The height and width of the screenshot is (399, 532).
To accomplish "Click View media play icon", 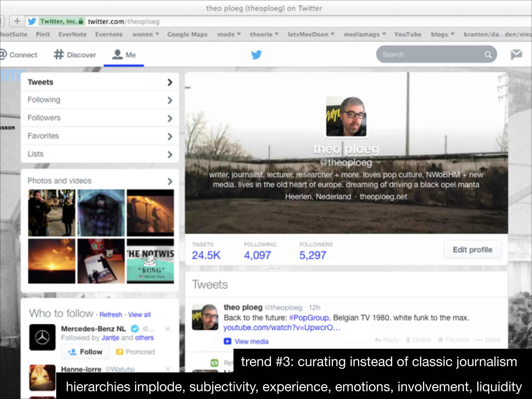I will (x=227, y=341).
